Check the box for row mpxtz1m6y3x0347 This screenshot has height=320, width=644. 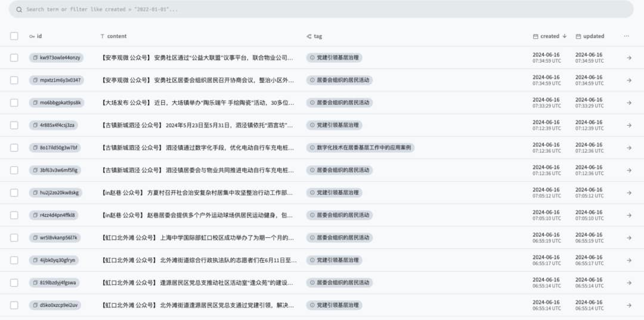pos(14,80)
